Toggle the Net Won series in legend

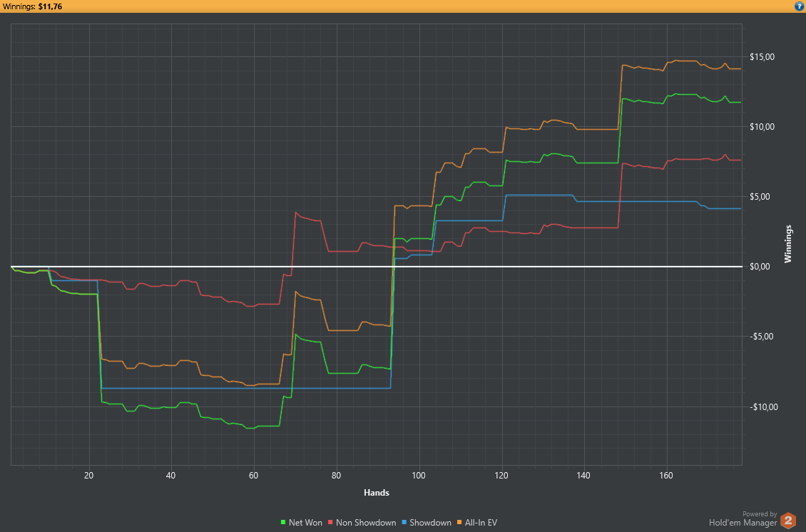click(301, 522)
